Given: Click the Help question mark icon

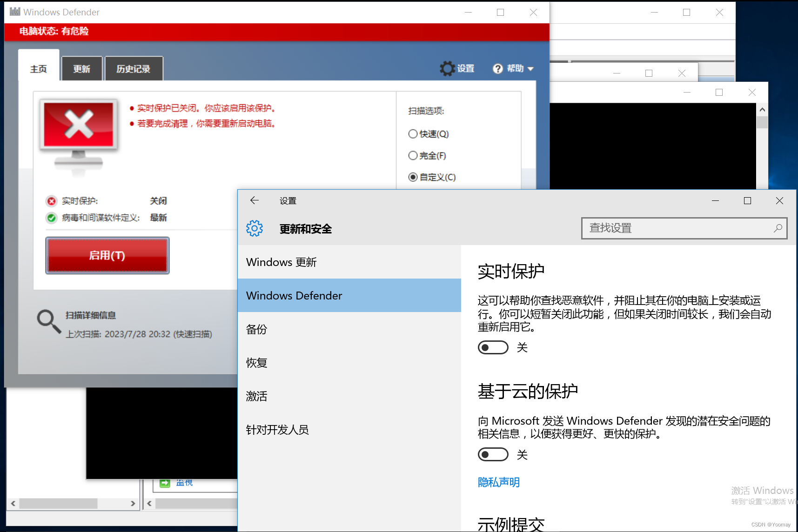Looking at the screenshot, I should pyautogui.click(x=498, y=69).
